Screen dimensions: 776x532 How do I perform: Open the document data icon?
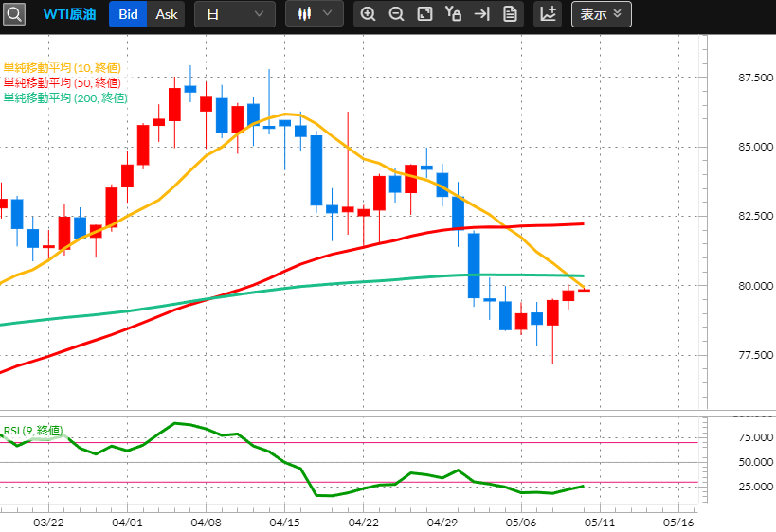click(x=510, y=14)
